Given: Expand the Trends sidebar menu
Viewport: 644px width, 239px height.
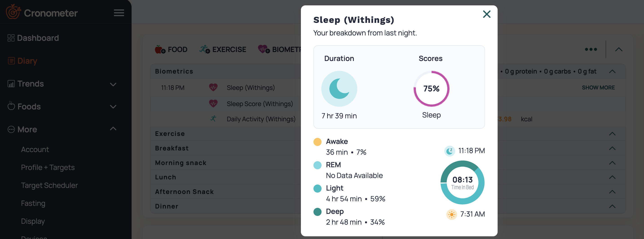Looking at the screenshot, I should 113,84.
